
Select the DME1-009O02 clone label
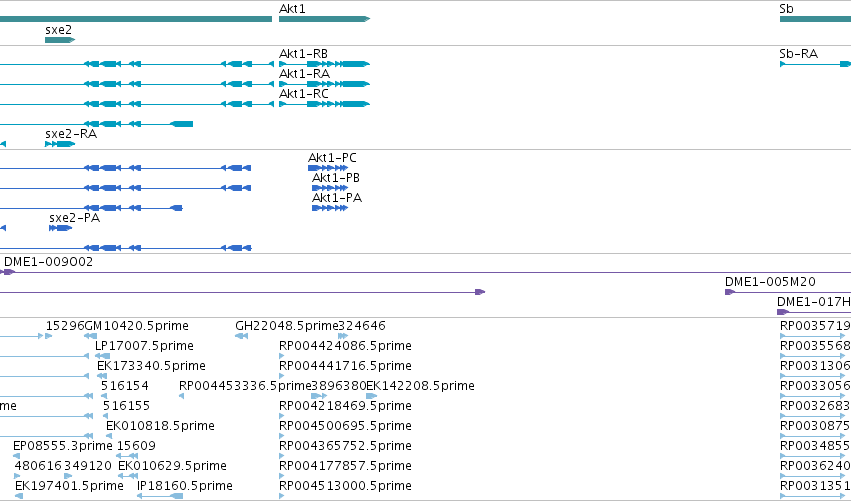(x=48, y=262)
